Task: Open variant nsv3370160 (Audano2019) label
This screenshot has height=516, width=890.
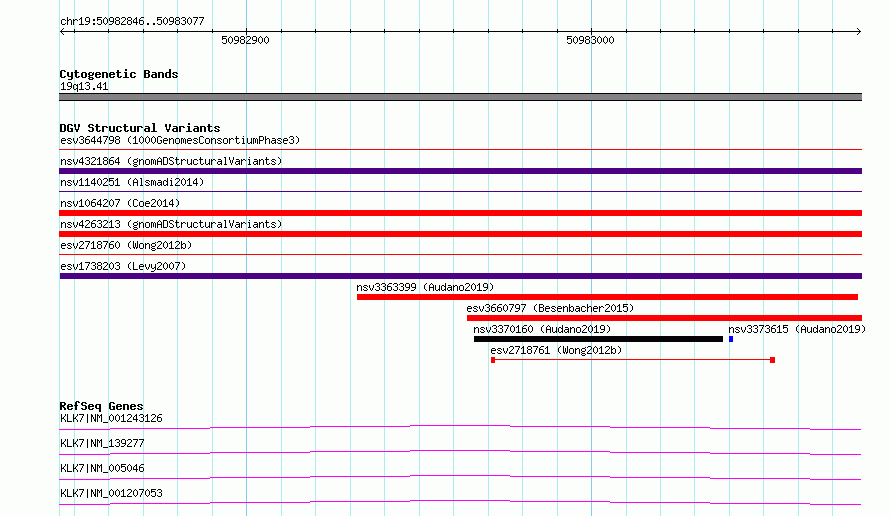Action: 542,329
